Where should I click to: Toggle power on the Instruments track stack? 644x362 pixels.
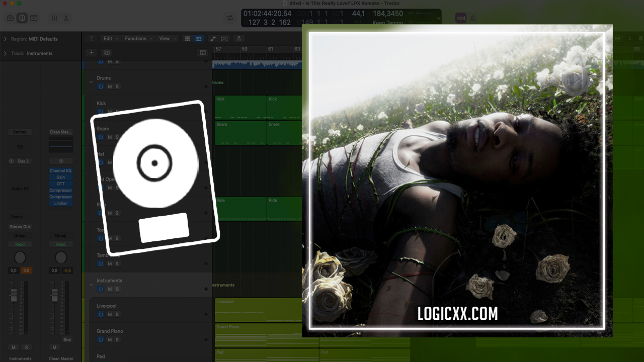click(101, 289)
